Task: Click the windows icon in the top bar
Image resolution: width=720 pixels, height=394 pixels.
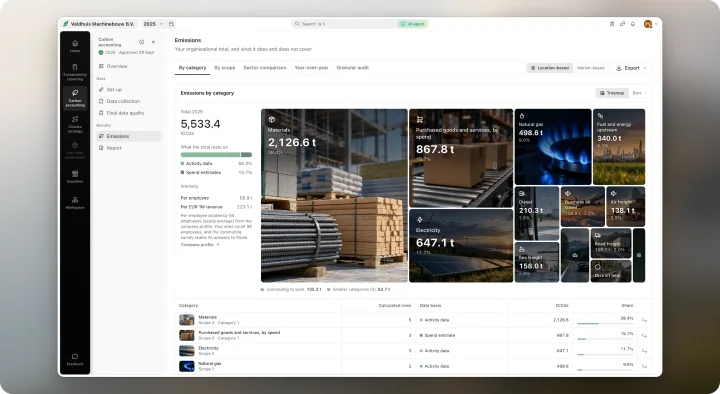Action: pyautogui.click(x=622, y=24)
